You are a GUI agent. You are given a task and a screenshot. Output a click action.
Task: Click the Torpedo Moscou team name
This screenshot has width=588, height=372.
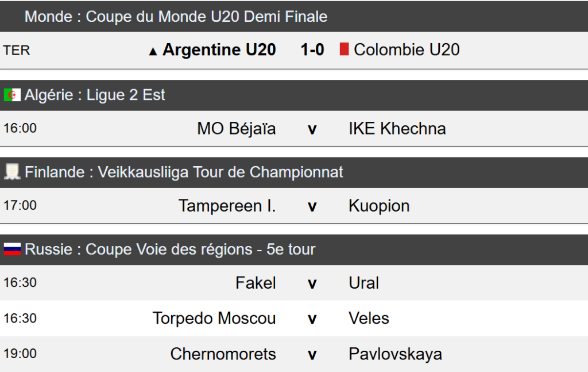214,318
